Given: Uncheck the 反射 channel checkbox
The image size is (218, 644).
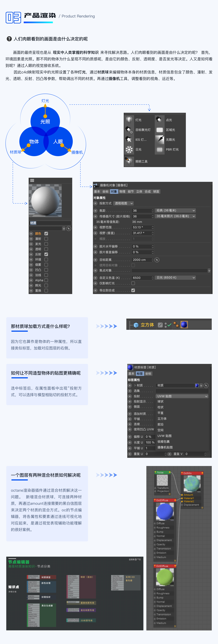Looking at the screenshot, I should [46, 254].
